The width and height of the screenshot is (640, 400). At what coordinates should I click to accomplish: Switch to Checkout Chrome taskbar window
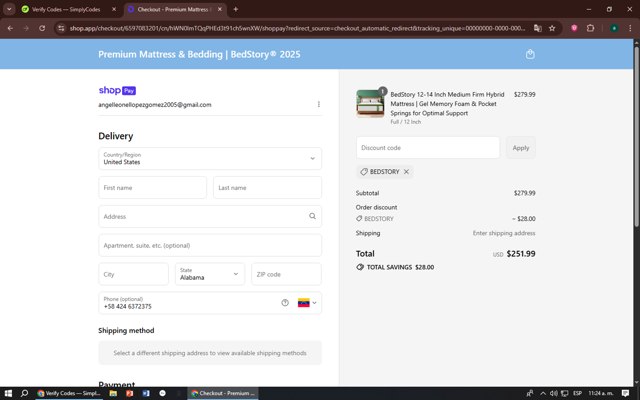click(x=223, y=393)
